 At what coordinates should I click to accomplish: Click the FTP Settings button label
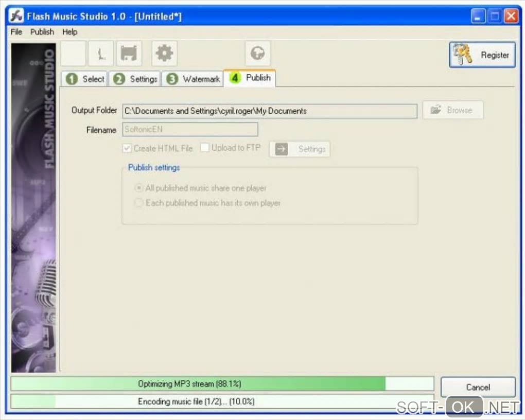click(x=312, y=149)
